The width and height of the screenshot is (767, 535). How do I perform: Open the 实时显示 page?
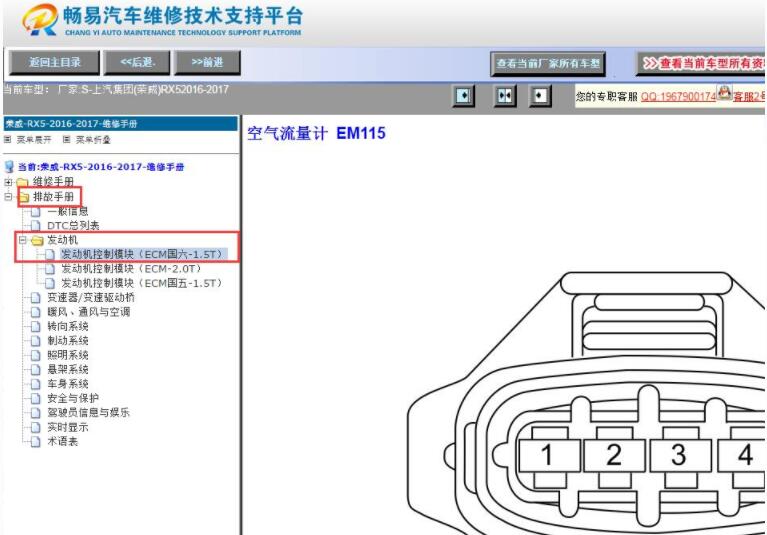(68, 427)
